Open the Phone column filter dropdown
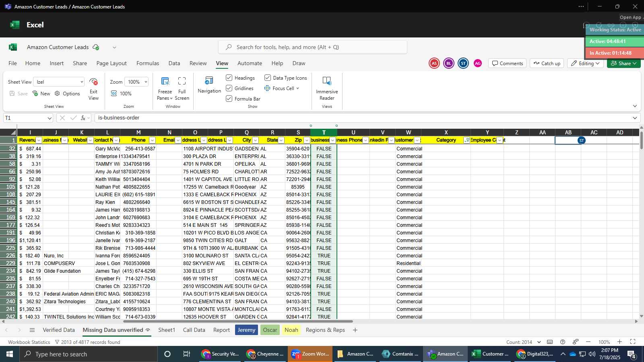The width and height of the screenshot is (644, 362). (x=152, y=140)
